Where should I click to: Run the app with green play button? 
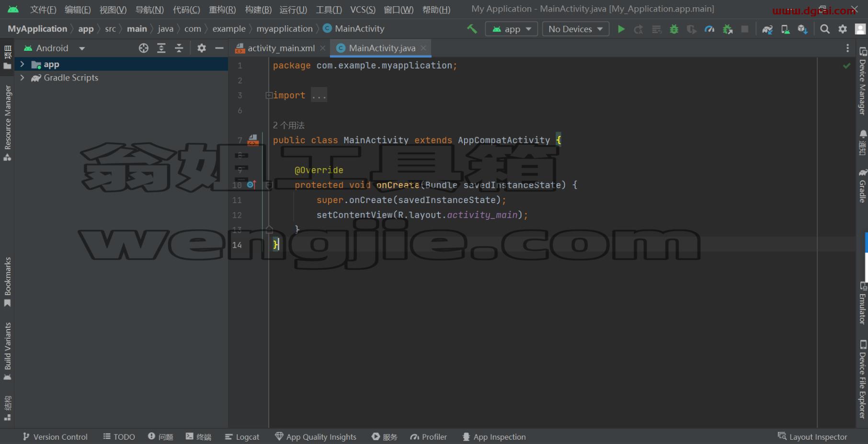click(621, 29)
